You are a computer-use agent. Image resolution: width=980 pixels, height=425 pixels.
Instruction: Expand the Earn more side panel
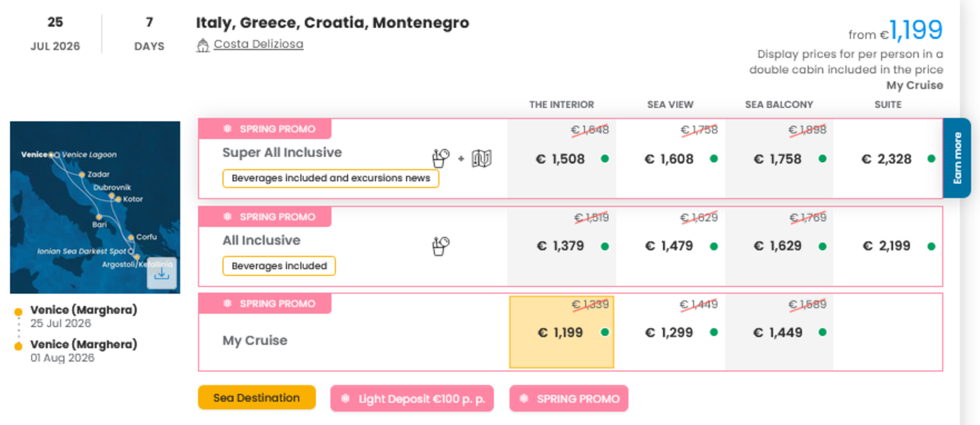pyautogui.click(x=959, y=159)
